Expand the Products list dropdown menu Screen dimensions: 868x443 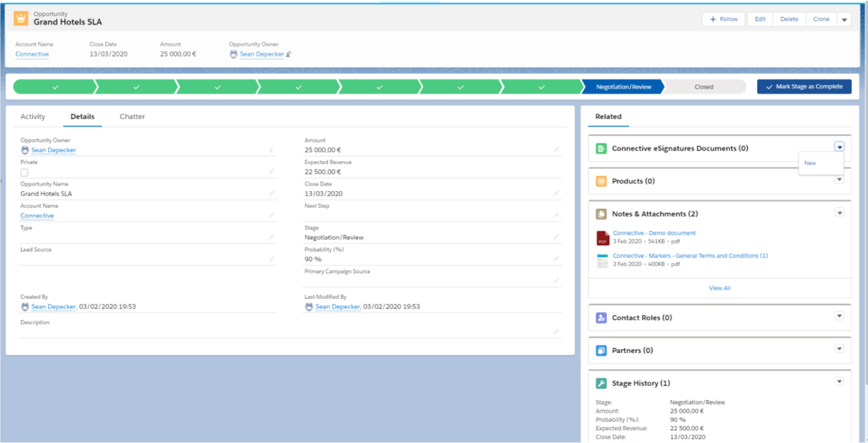click(840, 180)
